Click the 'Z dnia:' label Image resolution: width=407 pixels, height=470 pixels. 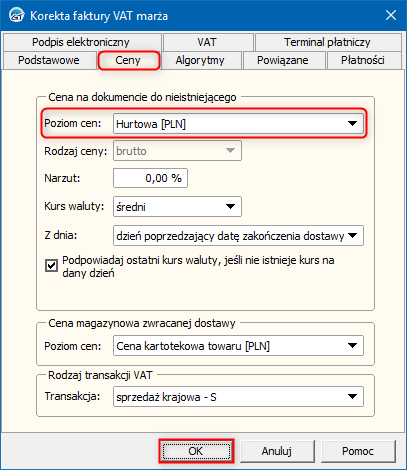(x=61, y=235)
